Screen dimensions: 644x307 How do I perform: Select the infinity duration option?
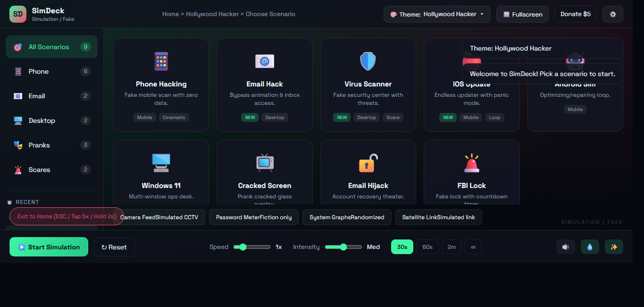click(x=473, y=247)
